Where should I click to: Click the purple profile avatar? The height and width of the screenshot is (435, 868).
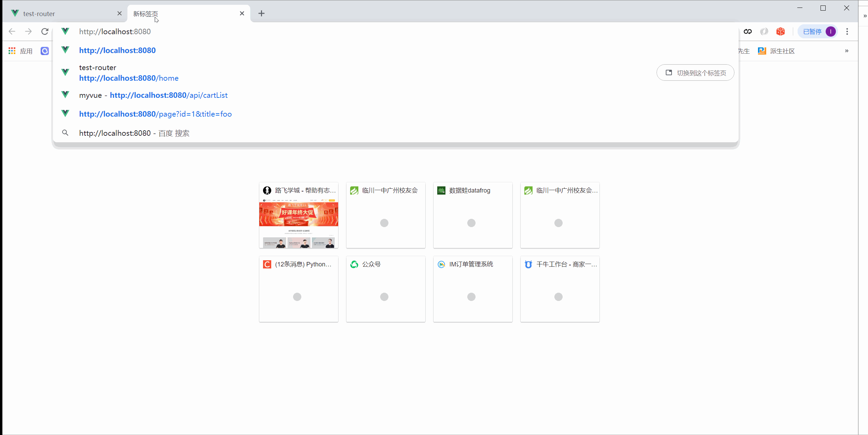coord(831,31)
